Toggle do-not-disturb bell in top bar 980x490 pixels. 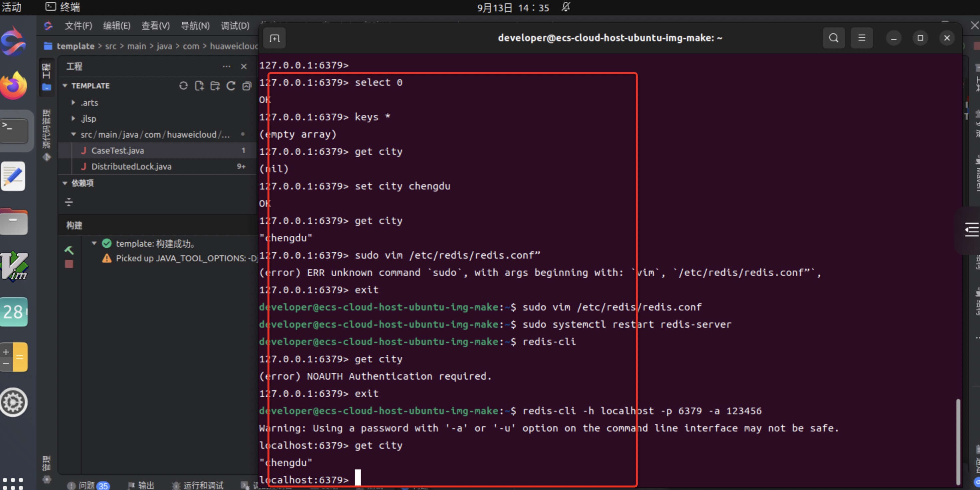point(566,7)
